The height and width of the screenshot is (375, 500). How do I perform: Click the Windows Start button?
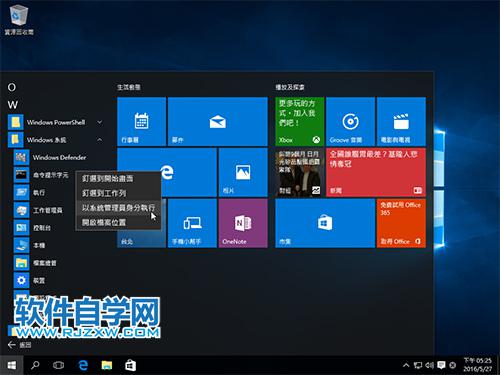point(12,365)
